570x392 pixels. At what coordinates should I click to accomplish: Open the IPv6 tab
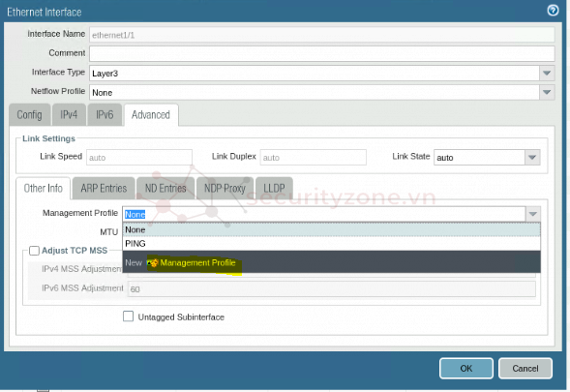(105, 115)
